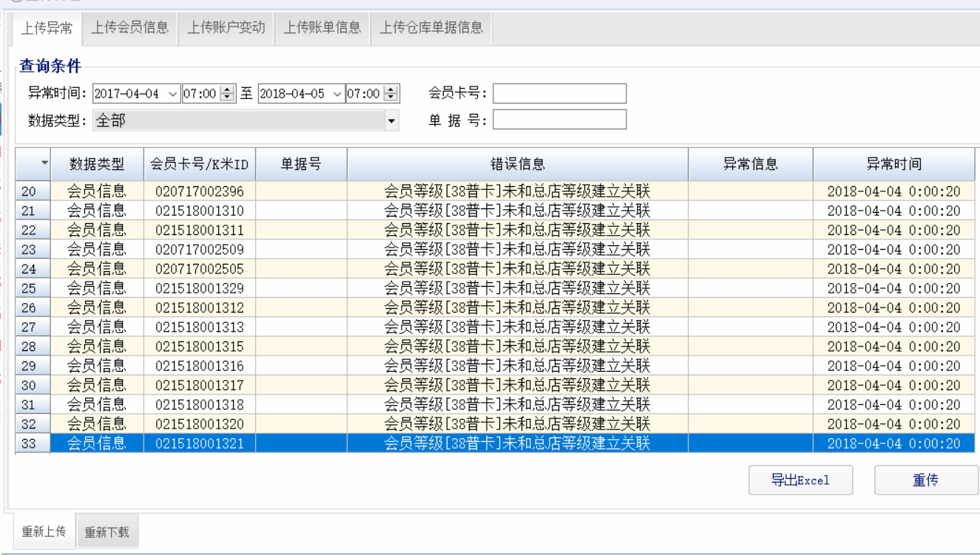Click card number 021518001310
Viewport: 980px width, 555px height.
[200, 211]
